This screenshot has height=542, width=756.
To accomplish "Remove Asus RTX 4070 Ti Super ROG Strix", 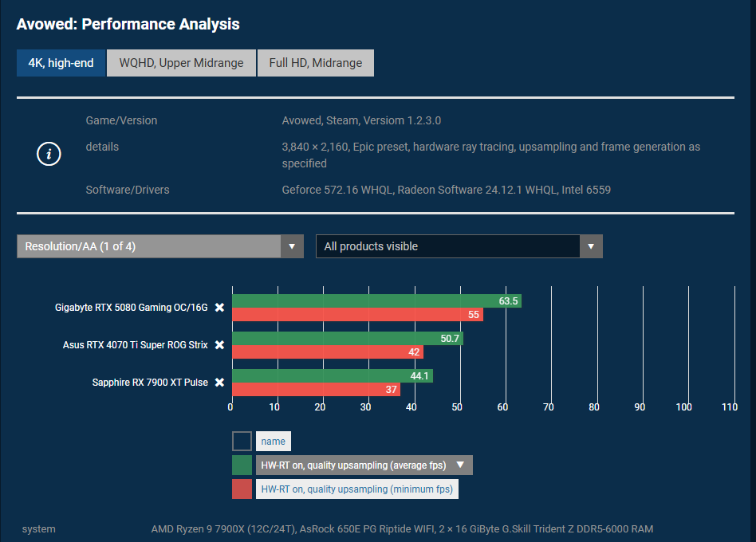I will point(219,345).
